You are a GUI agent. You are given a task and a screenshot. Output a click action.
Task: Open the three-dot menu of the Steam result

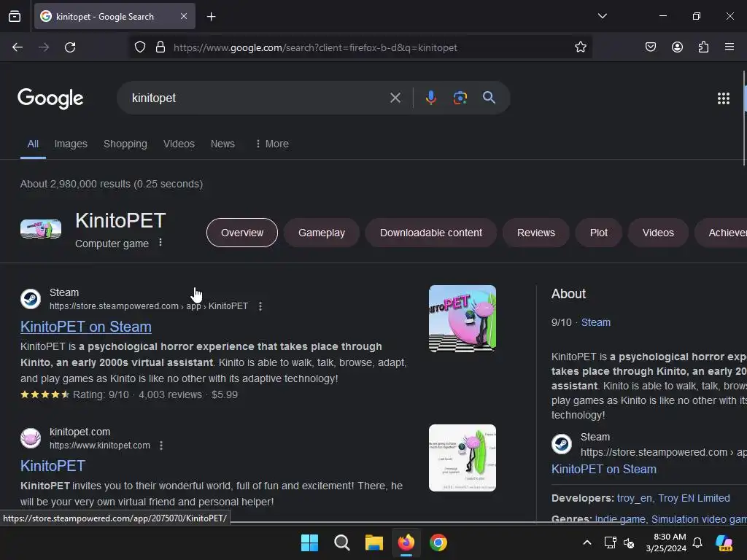(x=260, y=306)
